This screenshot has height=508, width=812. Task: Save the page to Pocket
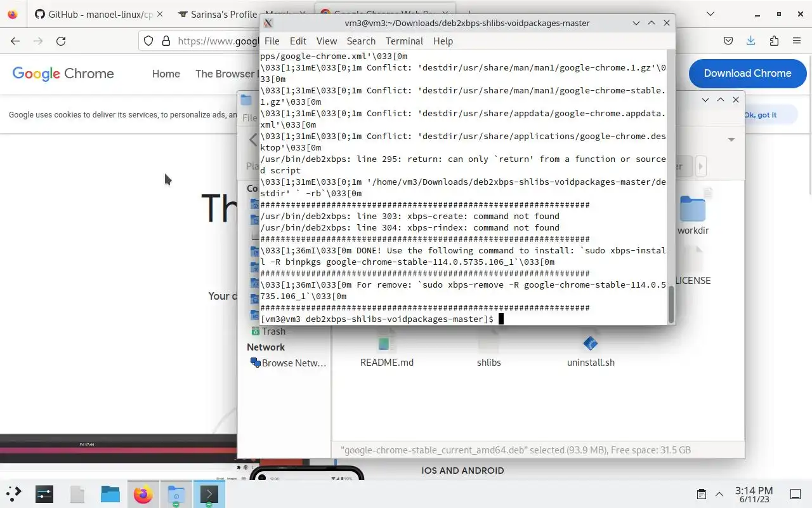pyautogui.click(x=728, y=41)
